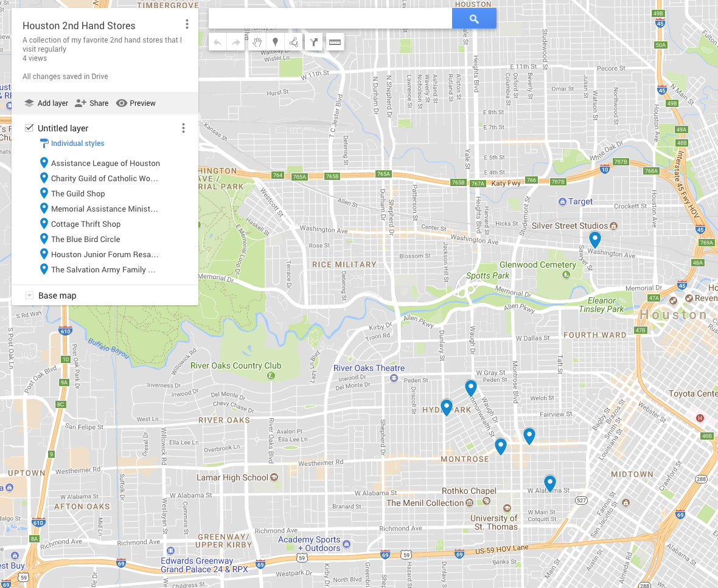The image size is (718, 588).
Task: Click the Academy Sports + Outdoors marker
Action: pyautogui.click(x=346, y=544)
